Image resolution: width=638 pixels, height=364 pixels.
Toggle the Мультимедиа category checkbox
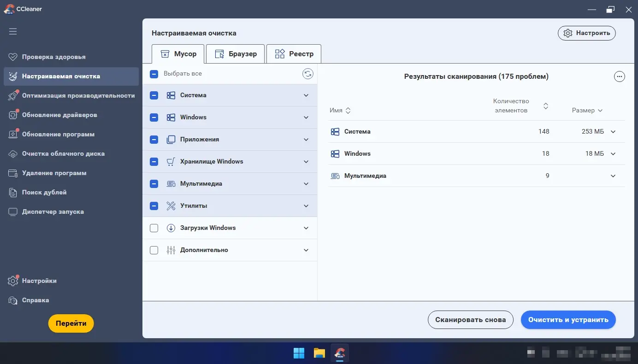tap(154, 184)
